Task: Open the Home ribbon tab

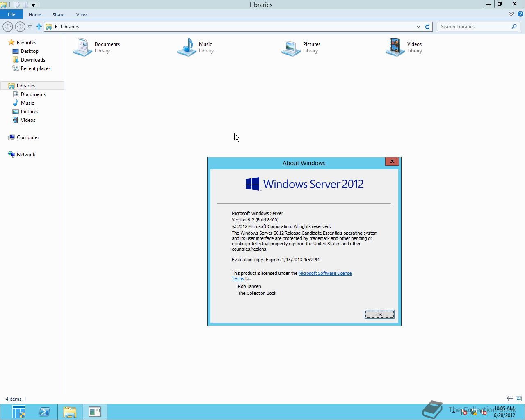Action: (x=35, y=15)
